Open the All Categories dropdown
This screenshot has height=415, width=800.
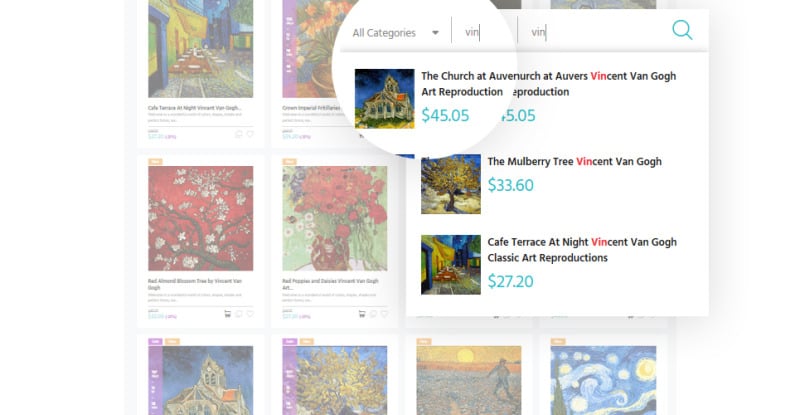[395, 33]
